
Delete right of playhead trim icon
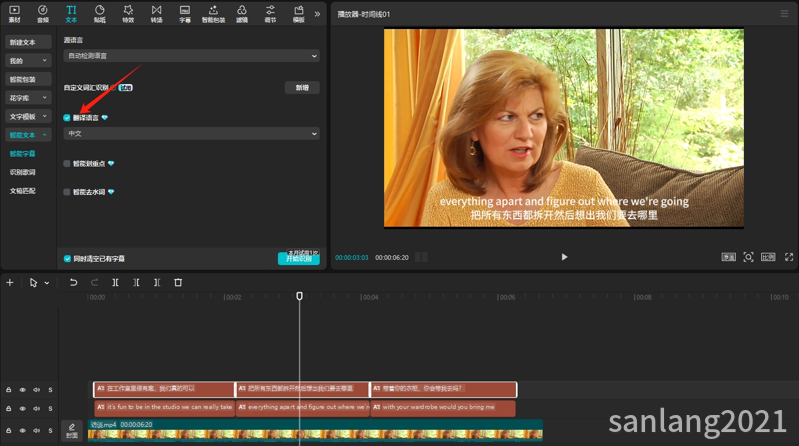point(157,282)
